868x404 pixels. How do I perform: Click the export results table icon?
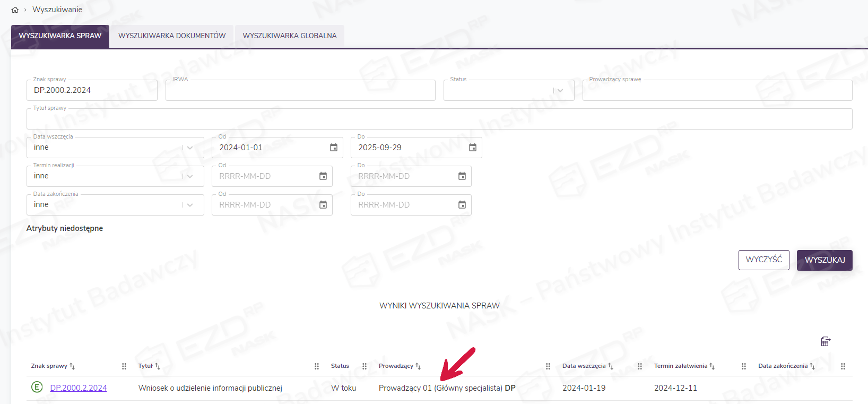coord(825,341)
